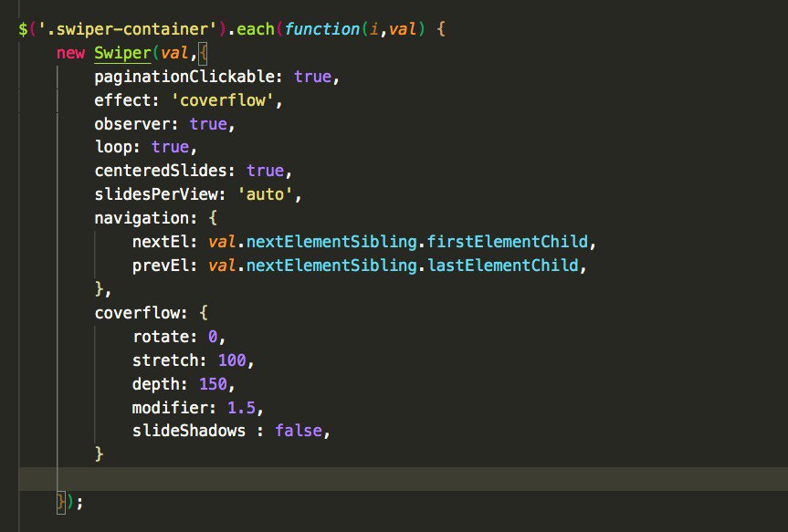Click lastElementChild in the prevEl line
This screenshot has width=788, height=532.
pos(502,266)
